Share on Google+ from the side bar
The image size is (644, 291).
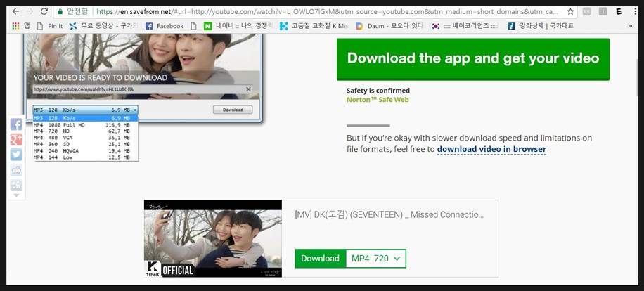click(16, 140)
